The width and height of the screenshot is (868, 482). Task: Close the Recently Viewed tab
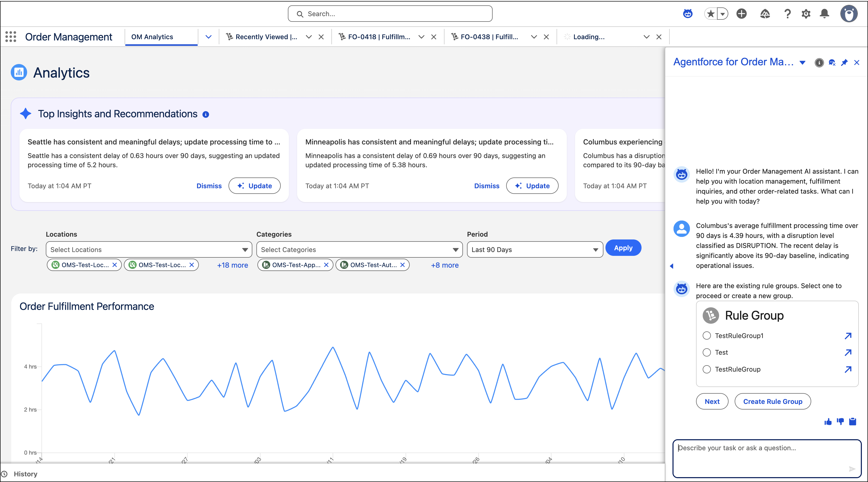(321, 37)
